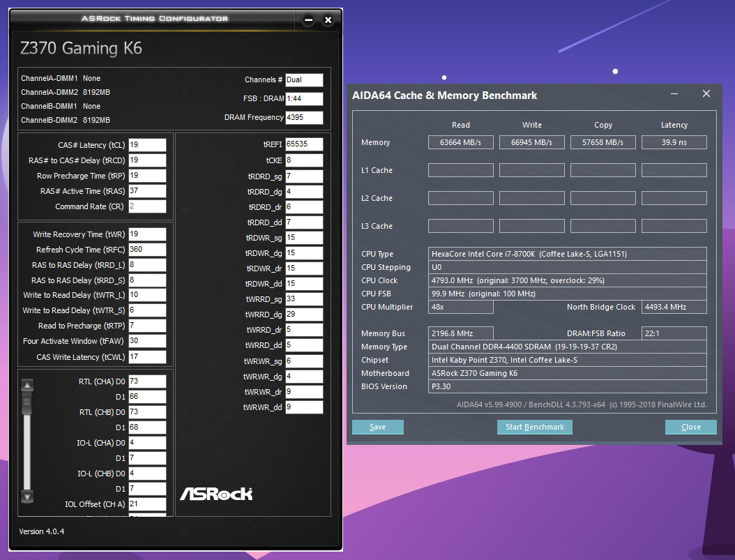Click IO-L (CHA) D0 value field
The height and width of the screenshot is (560, 735).
pyautogui.click(x=147, y=442)
